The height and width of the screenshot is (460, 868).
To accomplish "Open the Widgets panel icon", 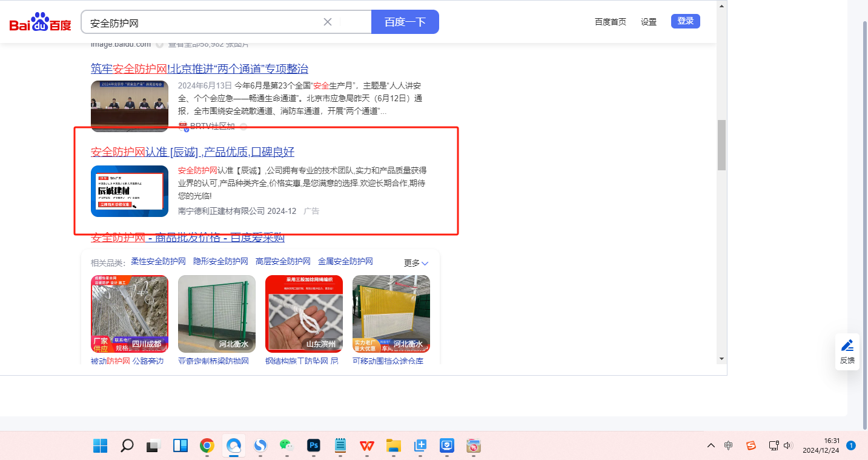I will (x=181, y=446).
